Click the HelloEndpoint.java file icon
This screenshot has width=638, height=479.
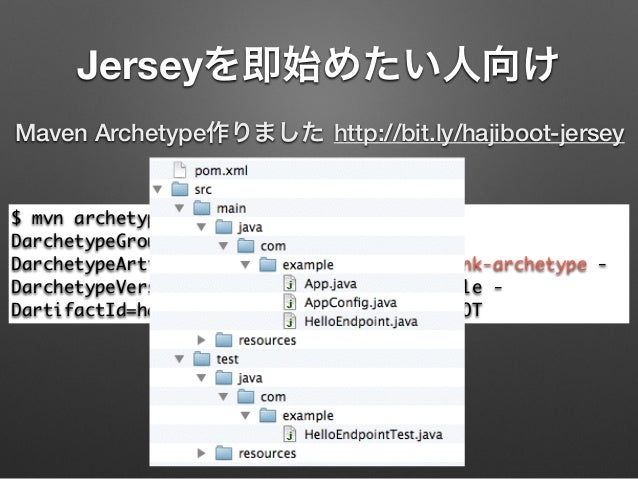pyautogui.click(x=290, y=321)
